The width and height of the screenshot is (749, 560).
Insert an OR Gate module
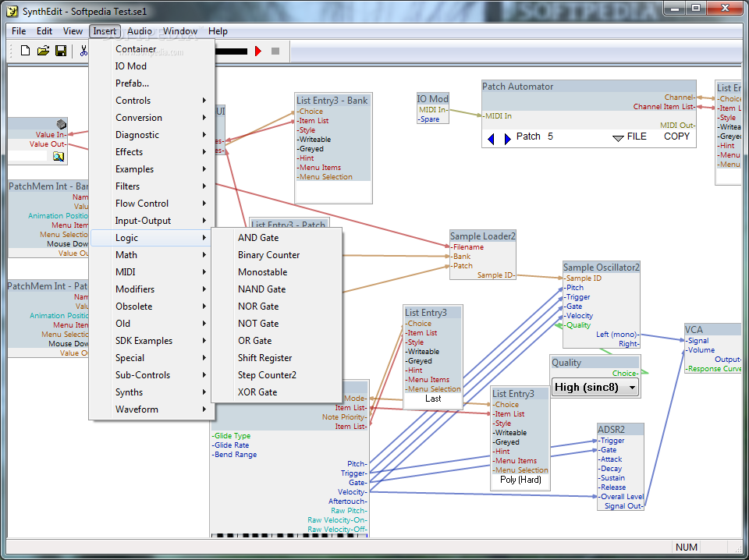tap(276, 341)
